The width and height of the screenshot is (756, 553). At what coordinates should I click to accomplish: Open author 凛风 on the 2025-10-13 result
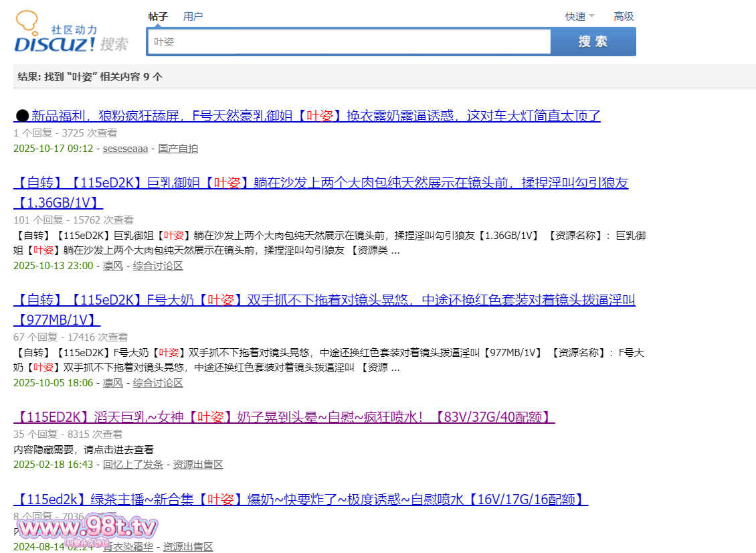112,266
